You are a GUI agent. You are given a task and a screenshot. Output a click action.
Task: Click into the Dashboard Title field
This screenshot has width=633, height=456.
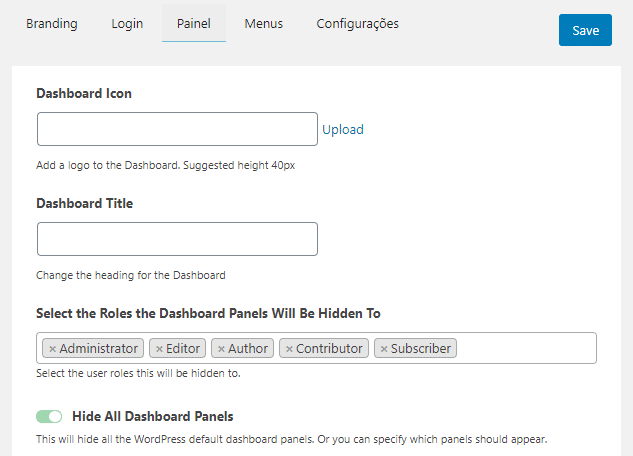tap(177, 239)
